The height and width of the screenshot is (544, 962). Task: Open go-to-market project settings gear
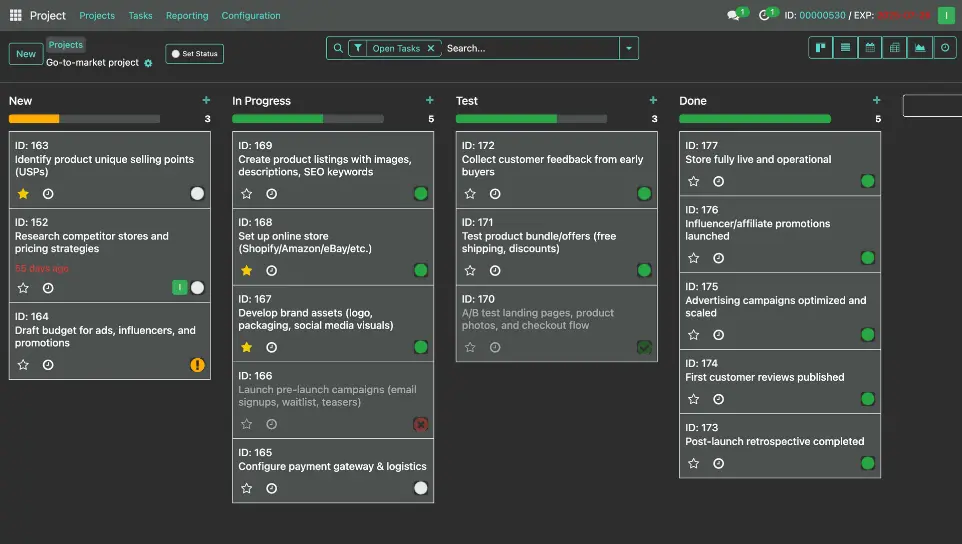click(x=148, y=63)
